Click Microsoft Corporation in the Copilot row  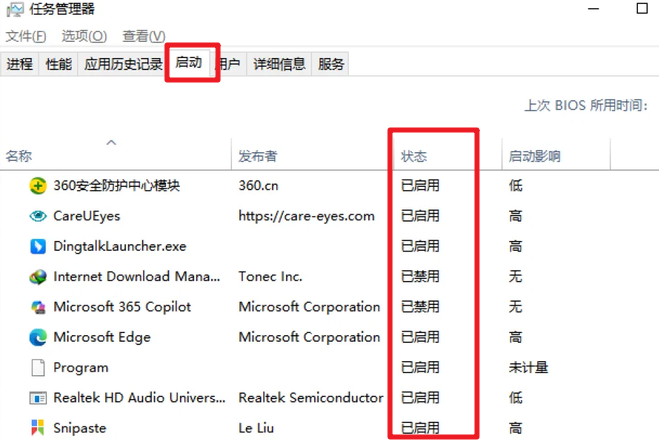[x=309, y=307]
